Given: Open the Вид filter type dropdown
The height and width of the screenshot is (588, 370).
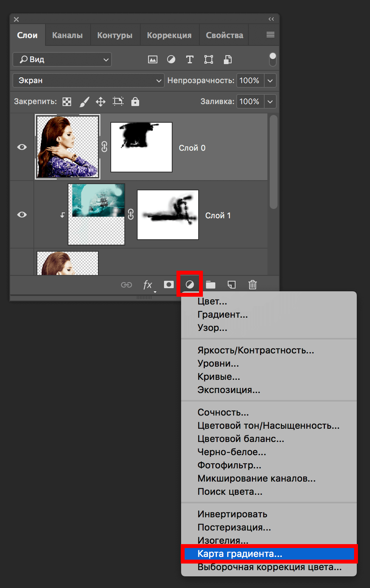Looking at the screenshot, I should click(x=62, y=59).
